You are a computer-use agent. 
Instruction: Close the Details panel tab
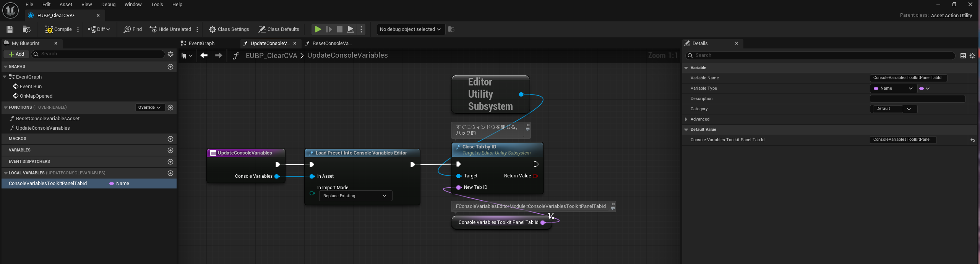click(737, 43)
